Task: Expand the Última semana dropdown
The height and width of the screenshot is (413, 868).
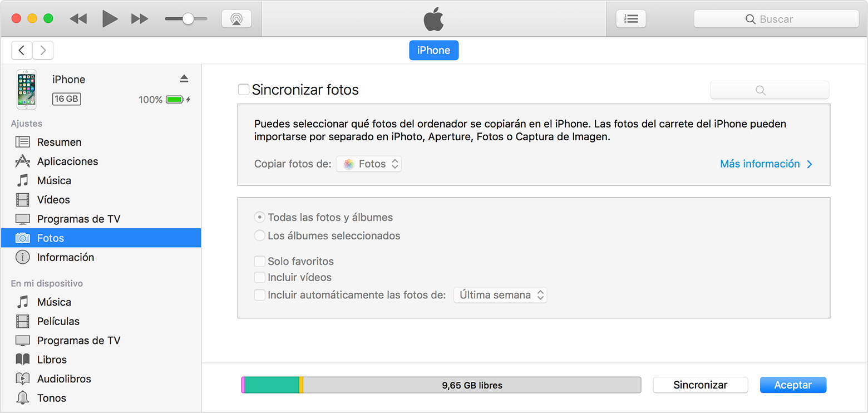Action: tap(500, 295)
